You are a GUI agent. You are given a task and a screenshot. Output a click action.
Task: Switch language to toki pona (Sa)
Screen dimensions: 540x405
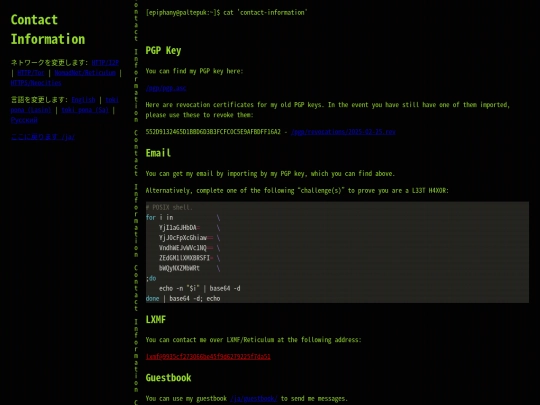pos(85,110)
